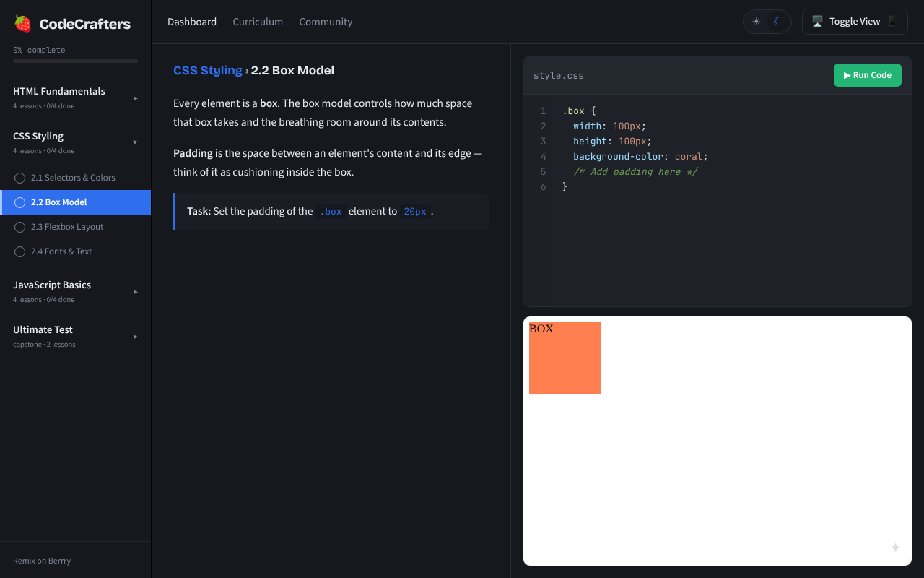
Task: Click the mobile phone icon in Toggle View
Action: point(892,22)
